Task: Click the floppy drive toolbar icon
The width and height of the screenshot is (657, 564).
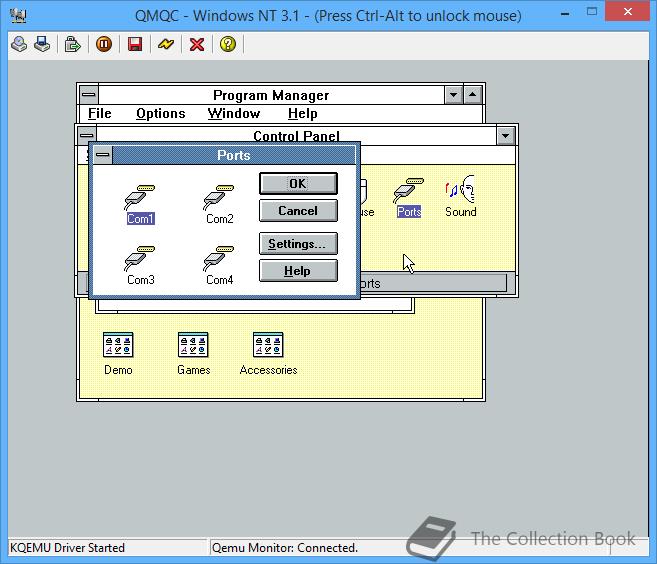Action: click(x=42, y=44)
